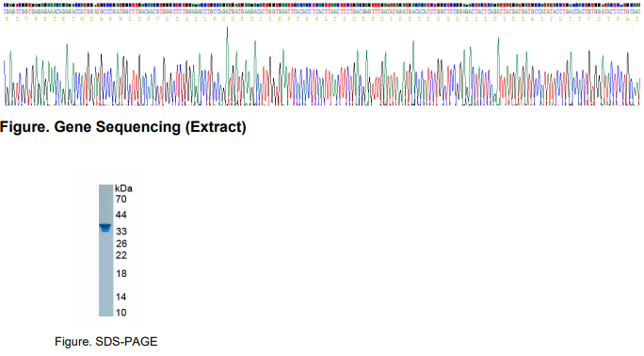Screen dimensions: 644x356
Task: Select the 70 kDa marker label
Action: pyautogui.click(x=121, y=199)
